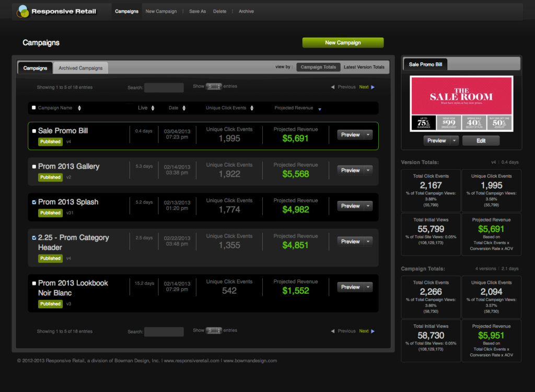
Task: Preview the Prom 2013 Gallery campaign
Action: point(351,170)
